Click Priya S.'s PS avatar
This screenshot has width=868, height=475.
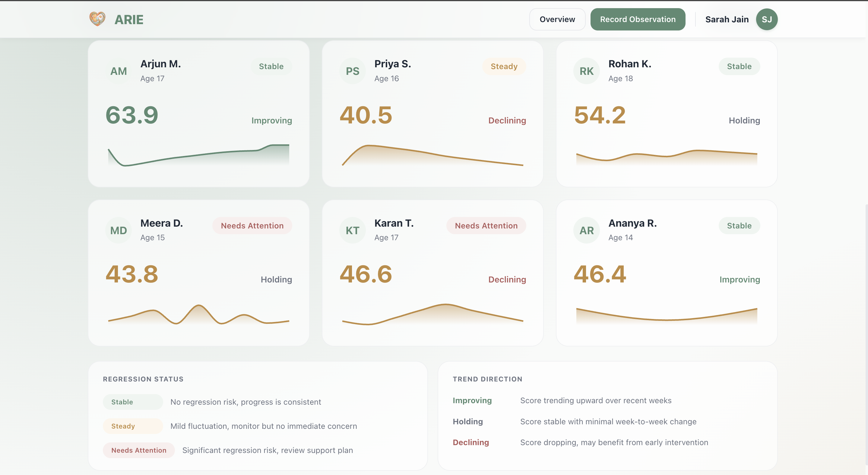coord(353,71)
